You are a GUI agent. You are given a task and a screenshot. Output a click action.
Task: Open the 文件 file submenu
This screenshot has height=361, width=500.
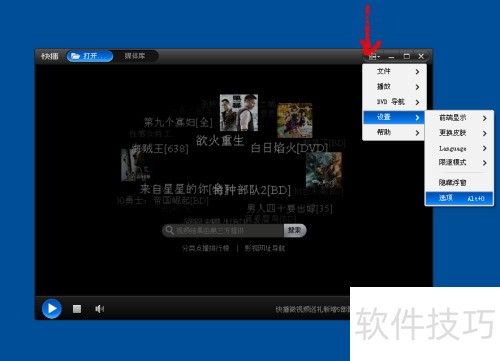tap(394, 71)
